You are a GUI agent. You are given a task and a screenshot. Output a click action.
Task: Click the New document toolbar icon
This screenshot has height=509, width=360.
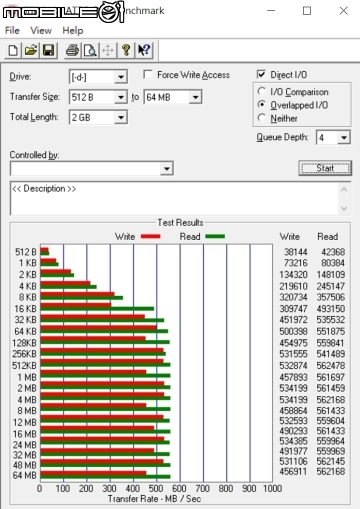tap(13, 51)
